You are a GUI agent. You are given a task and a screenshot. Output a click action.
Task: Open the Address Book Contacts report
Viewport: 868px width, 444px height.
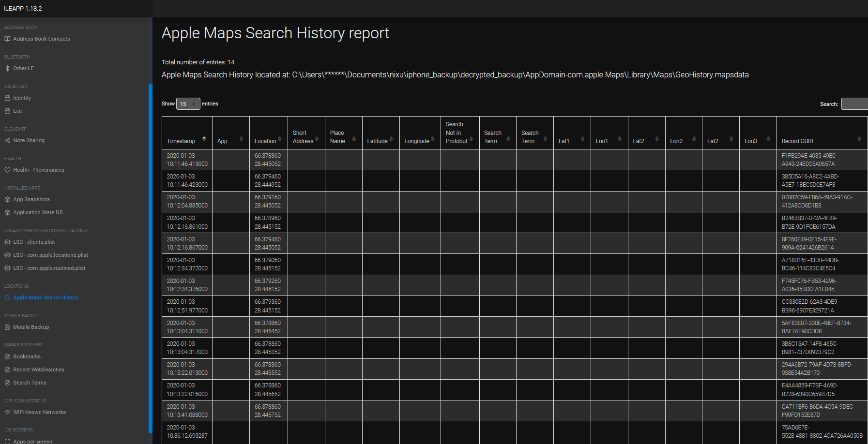tap(41, 39)
